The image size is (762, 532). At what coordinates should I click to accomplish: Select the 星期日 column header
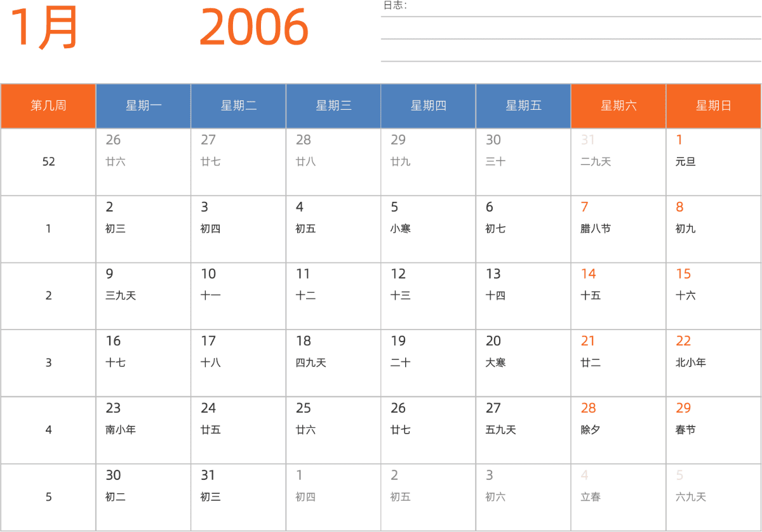pos(714,106)
